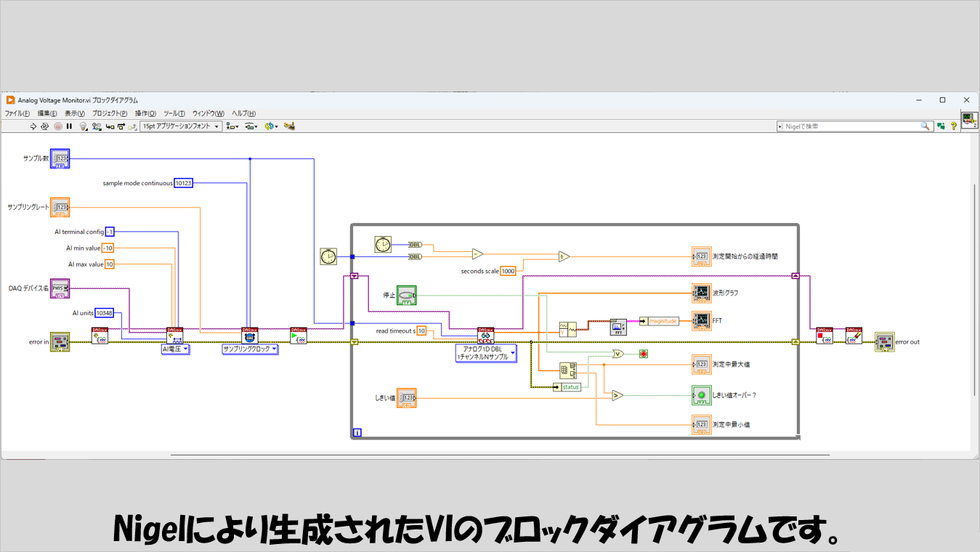Click the Clean Up Diagram icon
This screenshot has width=980, height=552.
click(x=289, y=126)
